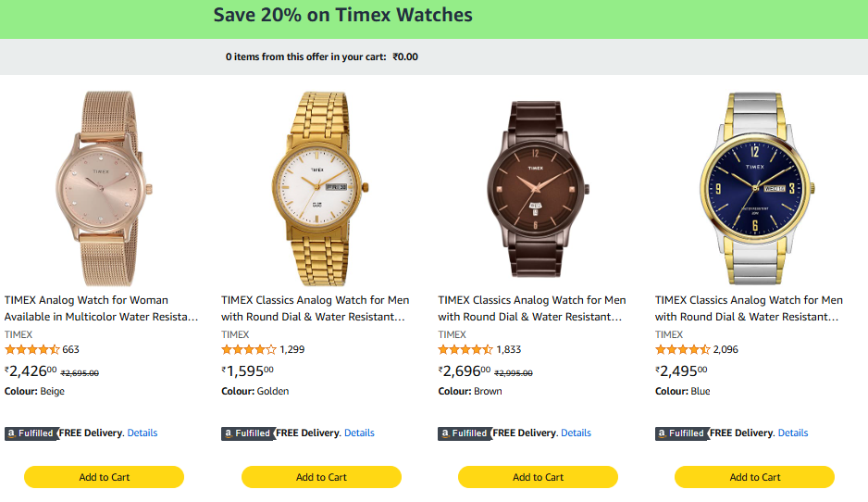Add the golden Timex watch to cart
This screenshot has width=868, height=502.
point(321,477)
